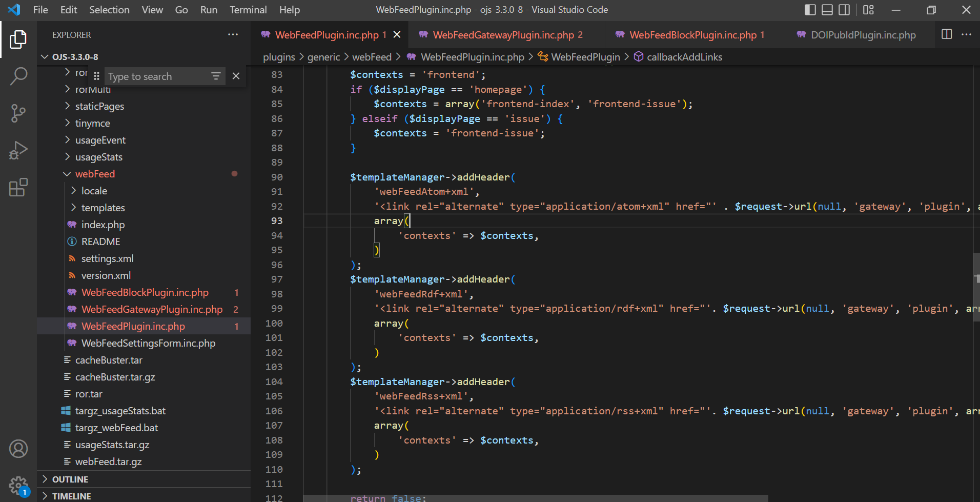Screen dimensions: 980x502
Task: Split the editor to the right
Action: (947, 34)
